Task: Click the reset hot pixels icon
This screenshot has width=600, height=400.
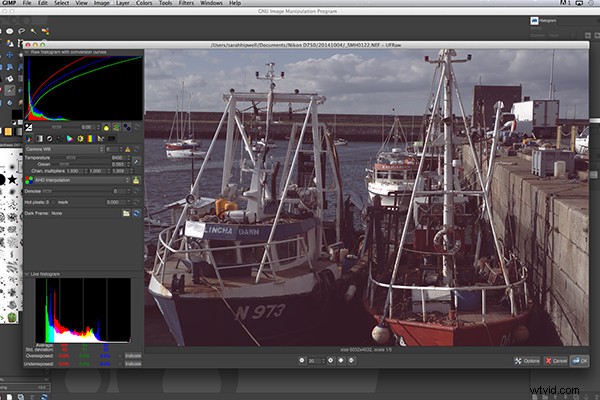Action: pyautogui.click(x=137, y=202)
